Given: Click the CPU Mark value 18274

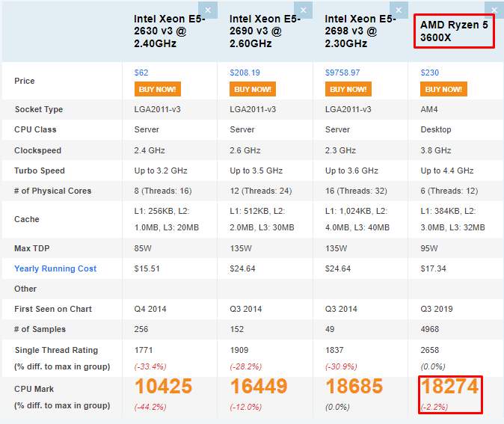Looking at the screenshot, I should coord(449,386).
